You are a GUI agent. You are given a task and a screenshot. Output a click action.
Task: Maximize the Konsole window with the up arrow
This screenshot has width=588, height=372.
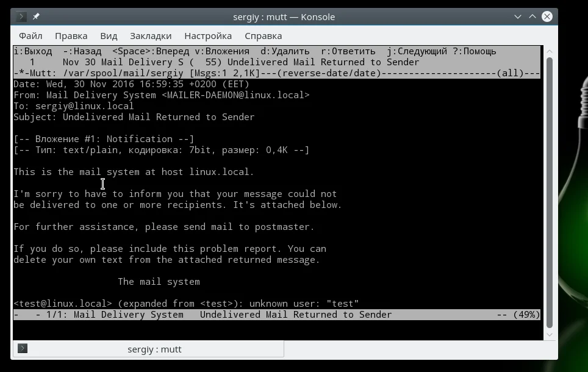pos(532,17)
